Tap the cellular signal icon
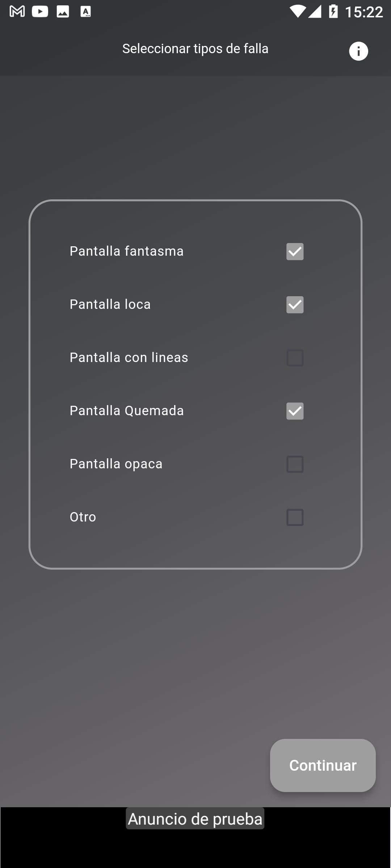 coord(315,12)
